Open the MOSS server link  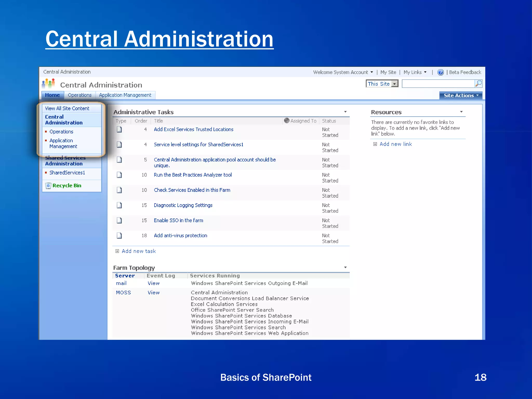(x=123, y=292)
